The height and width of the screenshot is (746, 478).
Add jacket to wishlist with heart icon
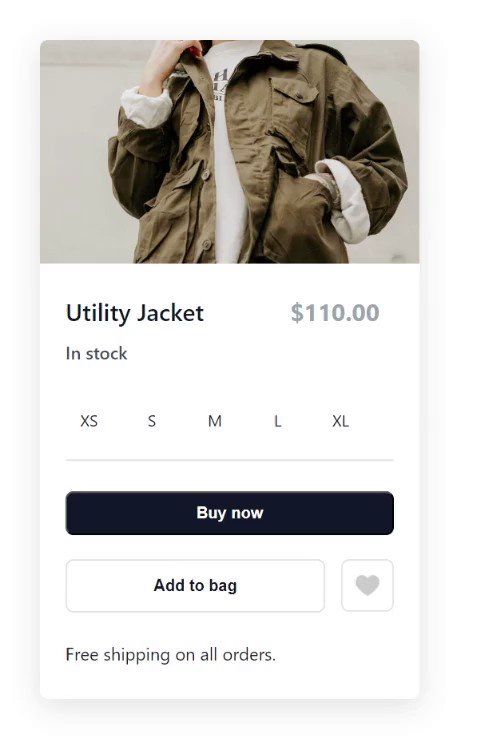[367, 585]
